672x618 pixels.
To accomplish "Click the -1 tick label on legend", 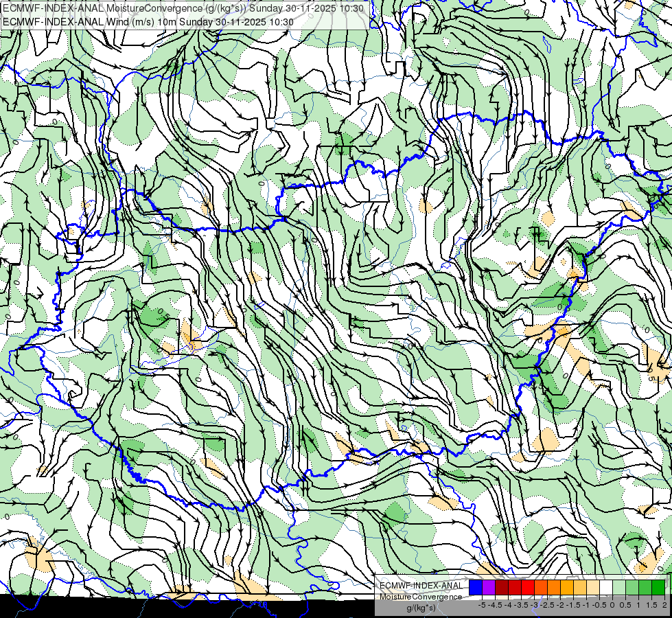I will coord(587,605).
